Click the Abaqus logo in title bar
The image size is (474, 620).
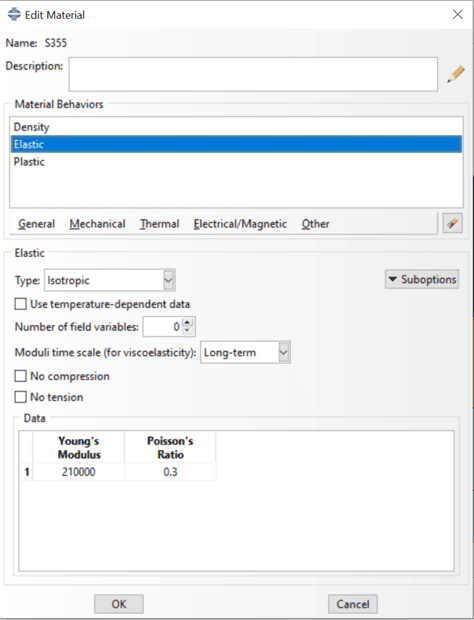pyautogui.click(x=14, y=15)
